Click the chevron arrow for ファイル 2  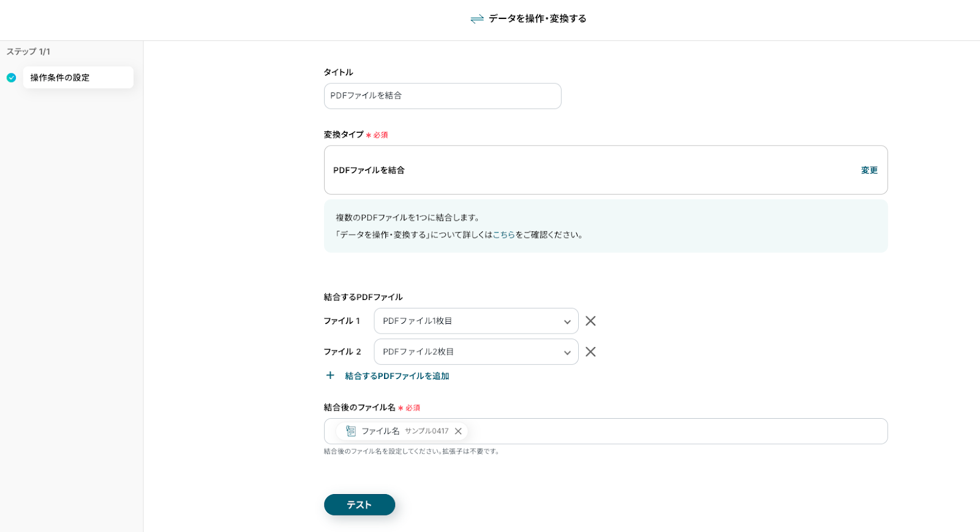(x=567, y=353)
